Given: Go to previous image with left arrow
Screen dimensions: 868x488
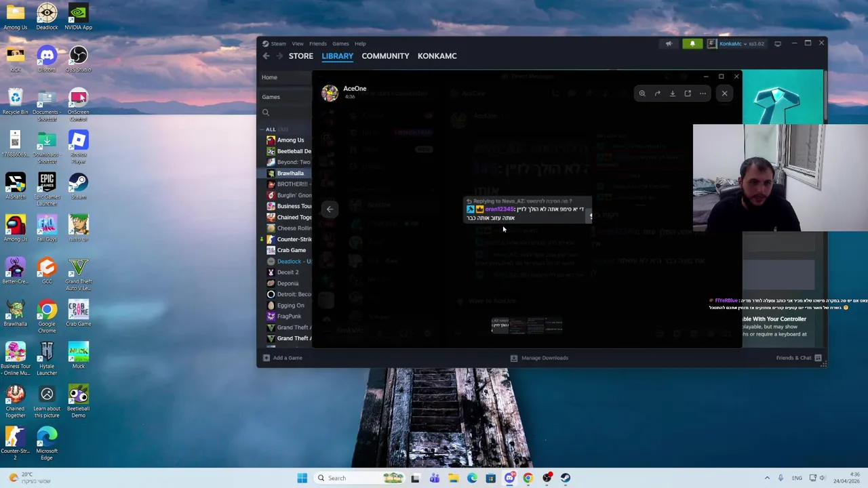Looking at the screenshot, I should [x=330, y=209].
